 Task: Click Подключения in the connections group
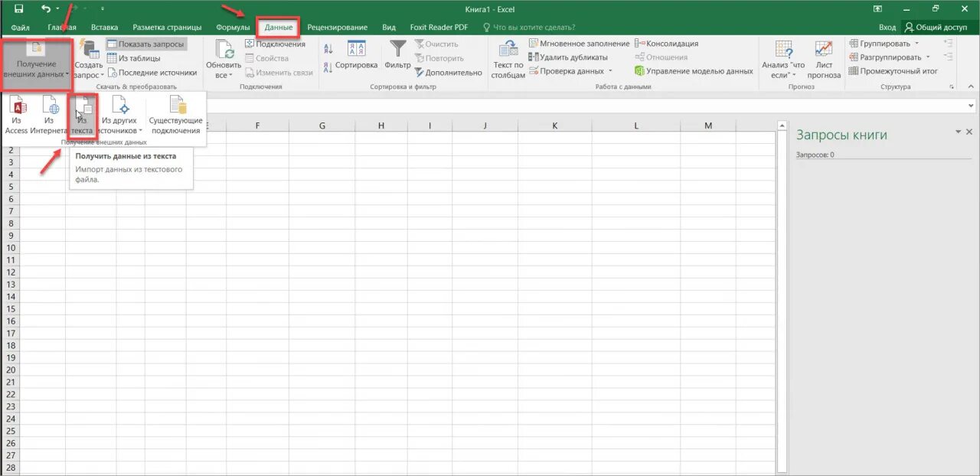pyautogui.click(x=275, y=44)
